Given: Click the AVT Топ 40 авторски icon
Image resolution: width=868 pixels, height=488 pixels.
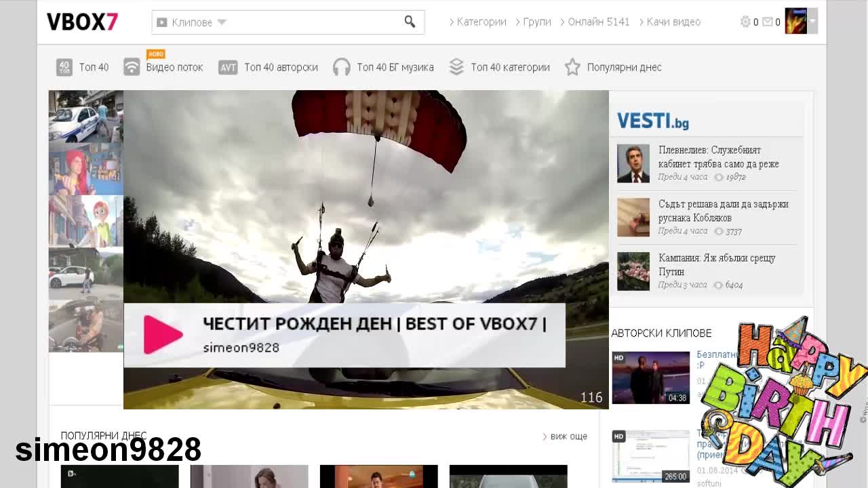Looking at the screenshot, I should [228, 67].
